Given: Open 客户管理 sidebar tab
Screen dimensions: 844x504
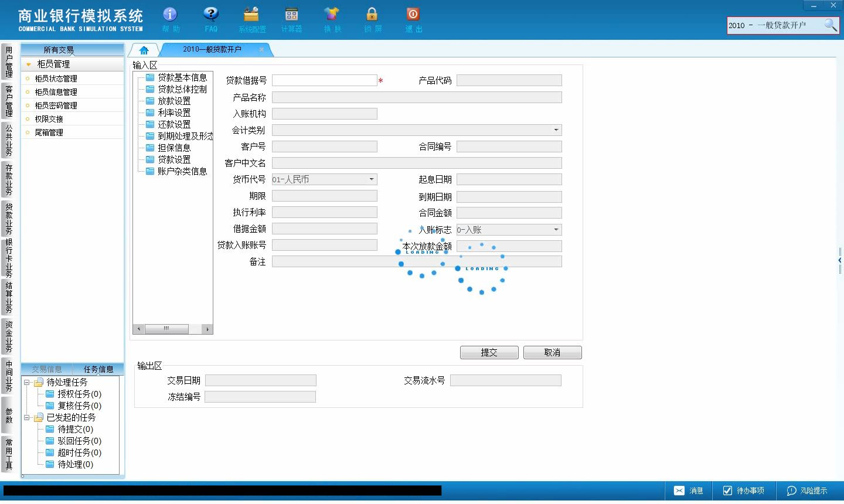Looking at the screenshot, I should (x=8, y=101).
